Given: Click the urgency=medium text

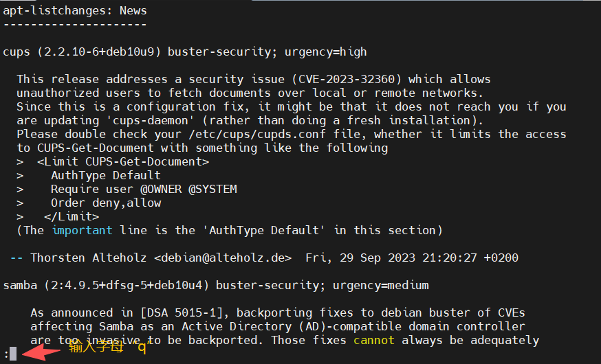Looking at the screenshot, I should [x=380, y=286].
